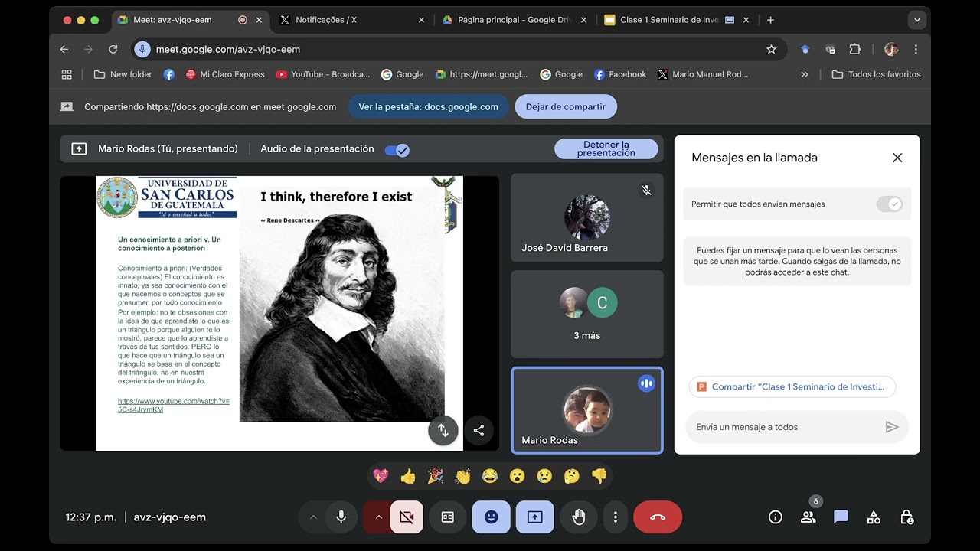Open host controls lock icon
Image resolution: width=980 pixels, height=551 pixels.
click(906, 517)
